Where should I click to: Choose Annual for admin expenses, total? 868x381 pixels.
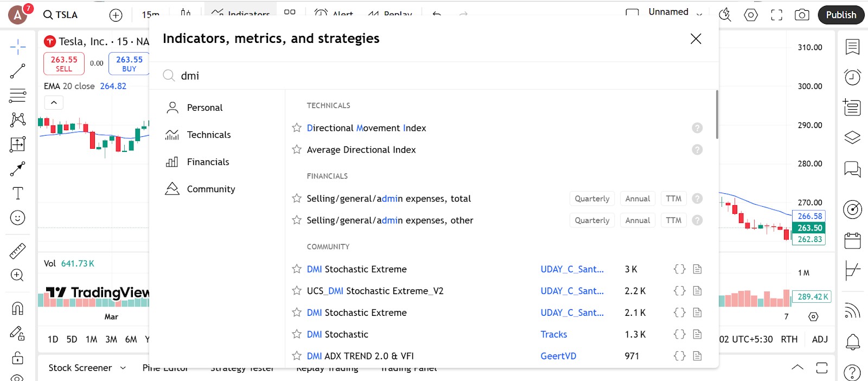(637, 199)
